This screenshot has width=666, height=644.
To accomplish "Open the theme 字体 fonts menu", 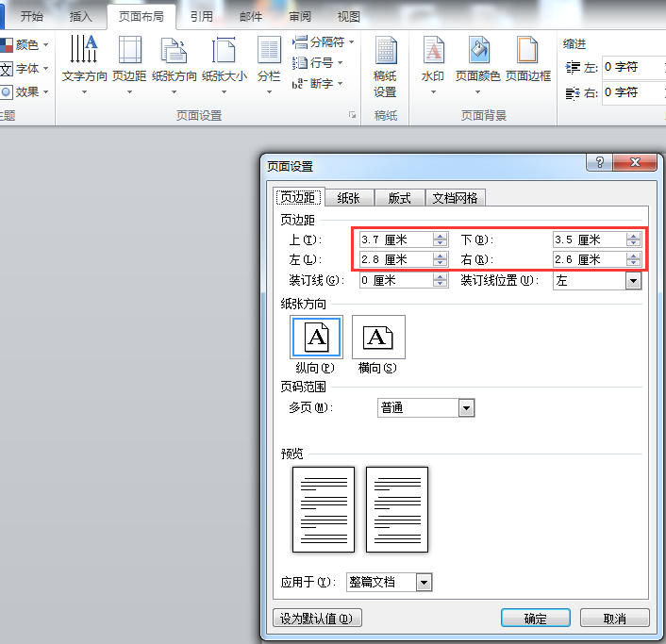I will pyautogui.click(x=25, y=68).
